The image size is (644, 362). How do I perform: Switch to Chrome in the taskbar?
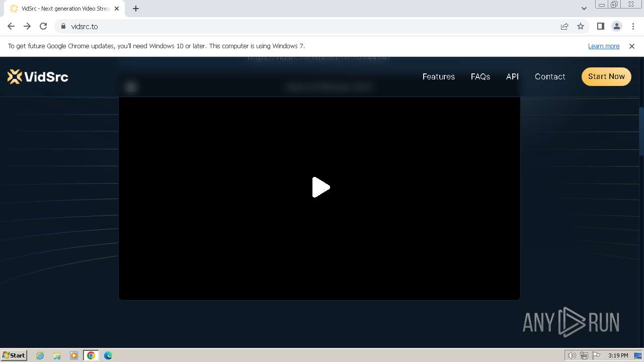point(91,355)
